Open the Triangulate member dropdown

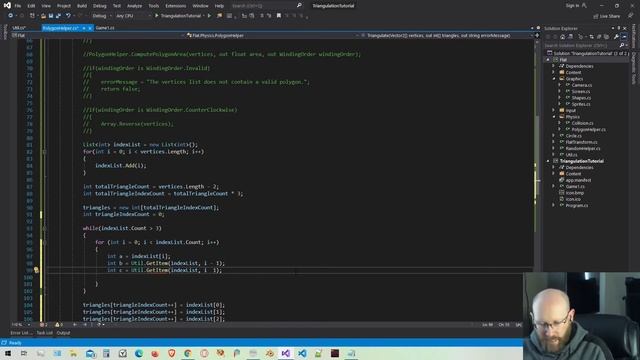point(447,36)
